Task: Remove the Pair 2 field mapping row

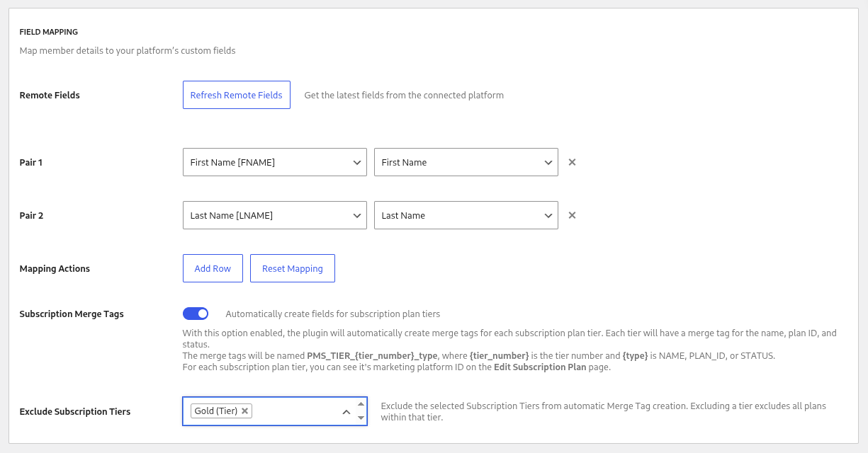Action: tap(572, 215)
